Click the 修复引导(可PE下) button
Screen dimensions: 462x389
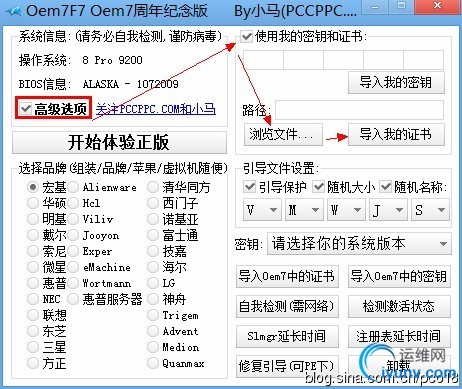click(287, 366)
